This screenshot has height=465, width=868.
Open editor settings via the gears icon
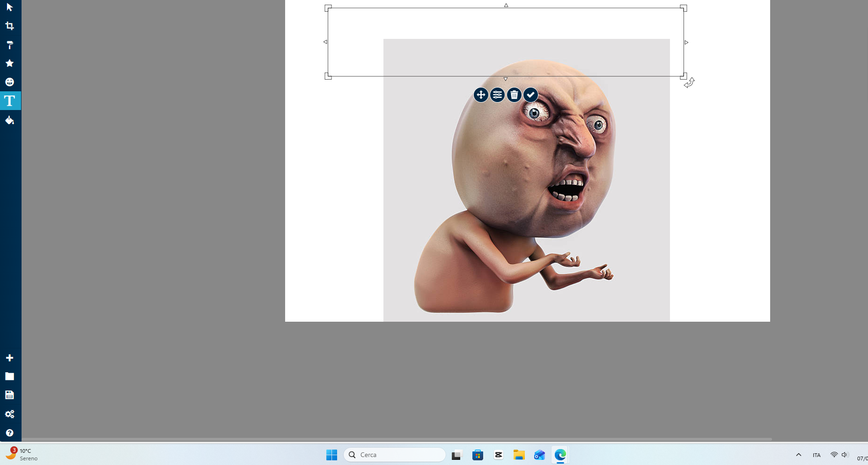point(10,414)
